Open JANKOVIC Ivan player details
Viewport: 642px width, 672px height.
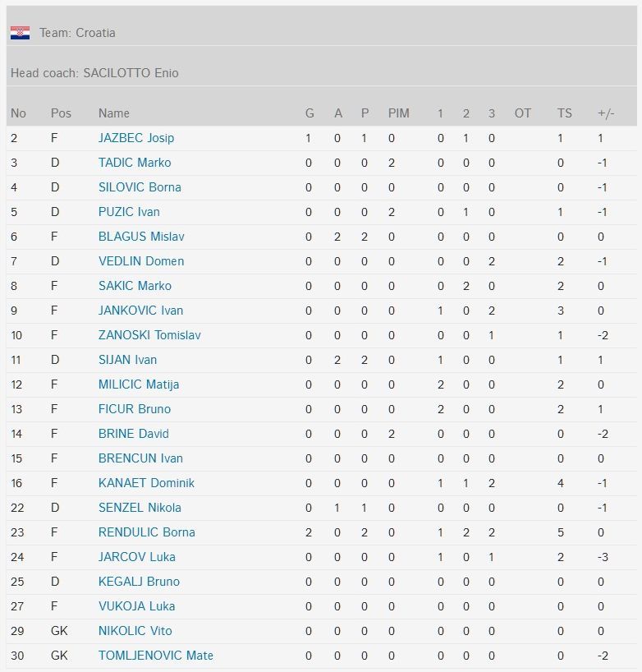click(x=140, y=311)
